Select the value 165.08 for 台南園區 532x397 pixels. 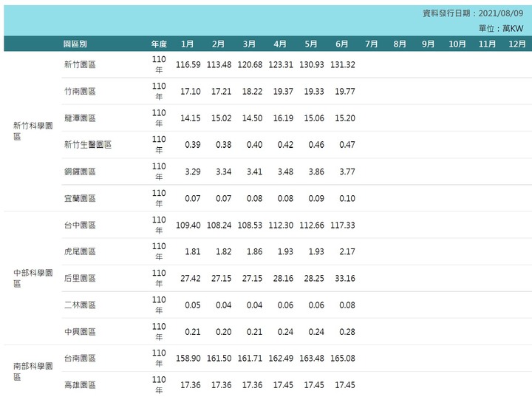(343, 359)
